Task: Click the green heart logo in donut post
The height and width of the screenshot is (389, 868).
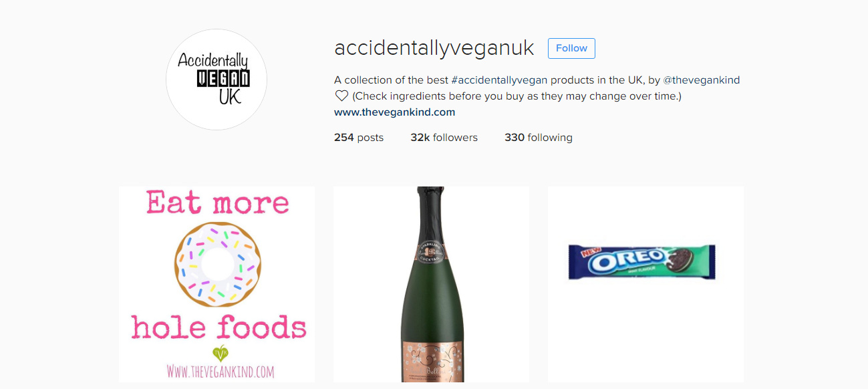Action: click(x=221, y=354)
